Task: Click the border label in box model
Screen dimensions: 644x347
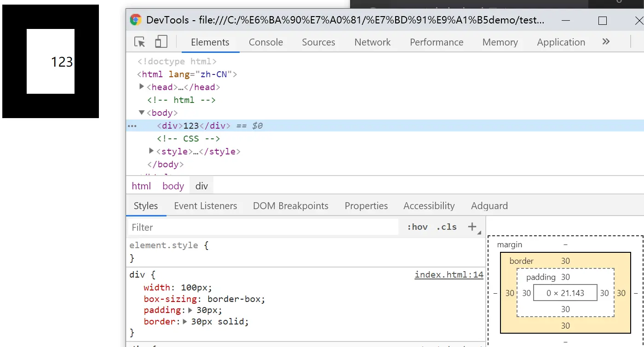Action: [x=522, y=261]
